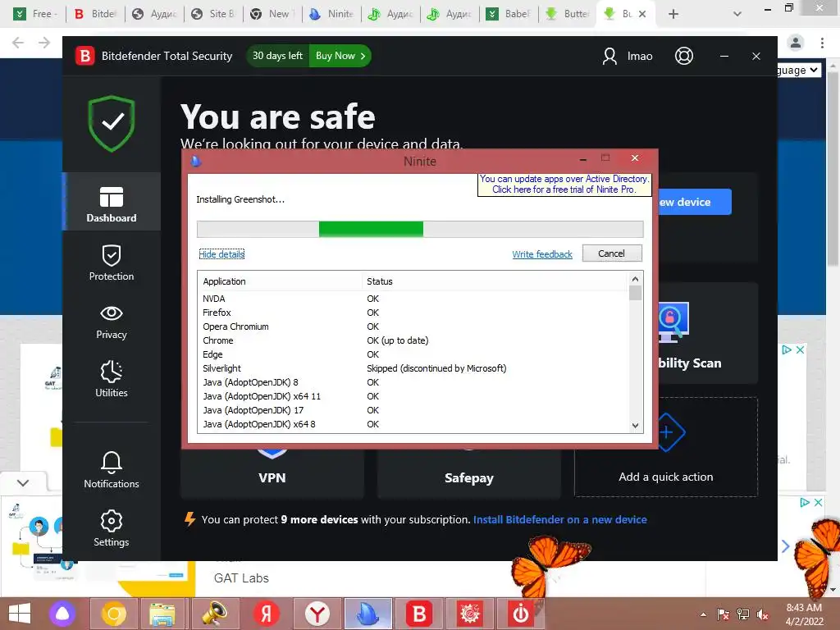The height and width of the screenshot is (630, 840).
Task: Show hidden system tray icons
Action: [703, 614]
